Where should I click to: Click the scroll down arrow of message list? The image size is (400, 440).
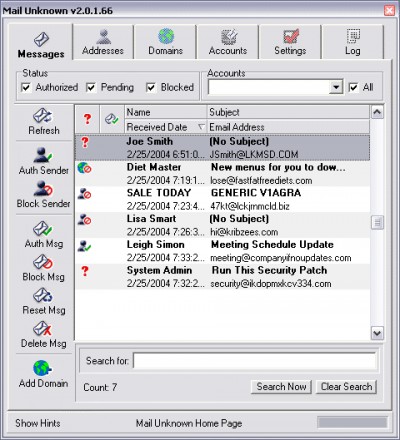377,333
